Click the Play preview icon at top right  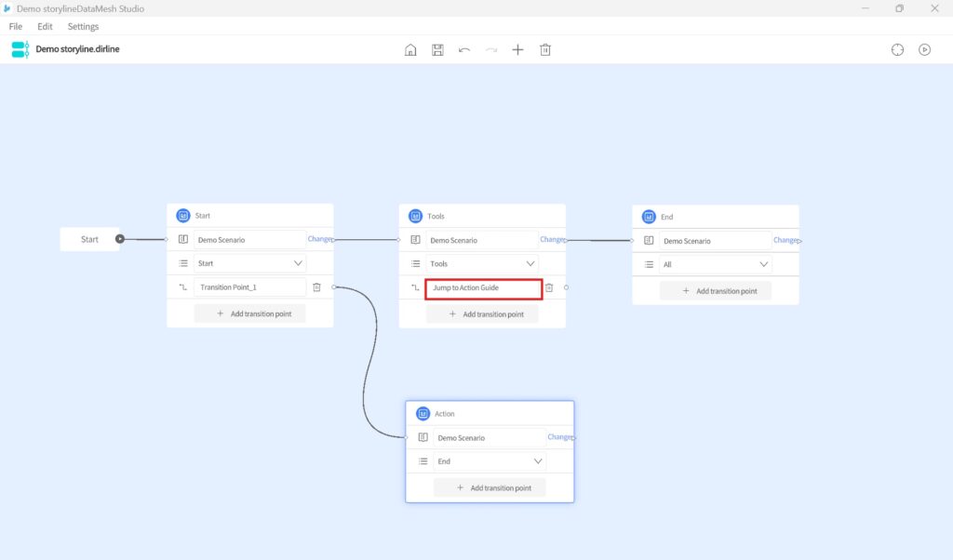tap(924, 49)
